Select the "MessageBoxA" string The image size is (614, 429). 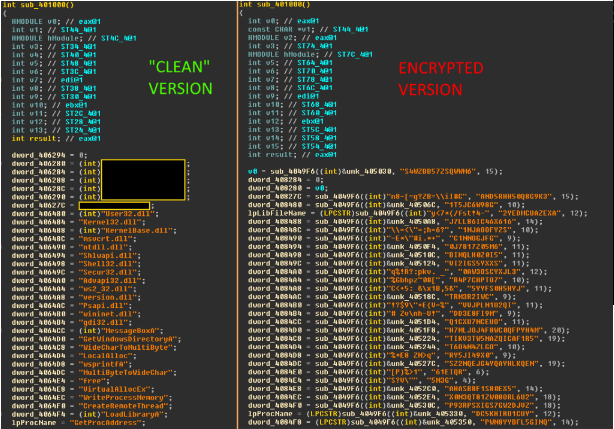pyautogui.click(x=131, y=331)
